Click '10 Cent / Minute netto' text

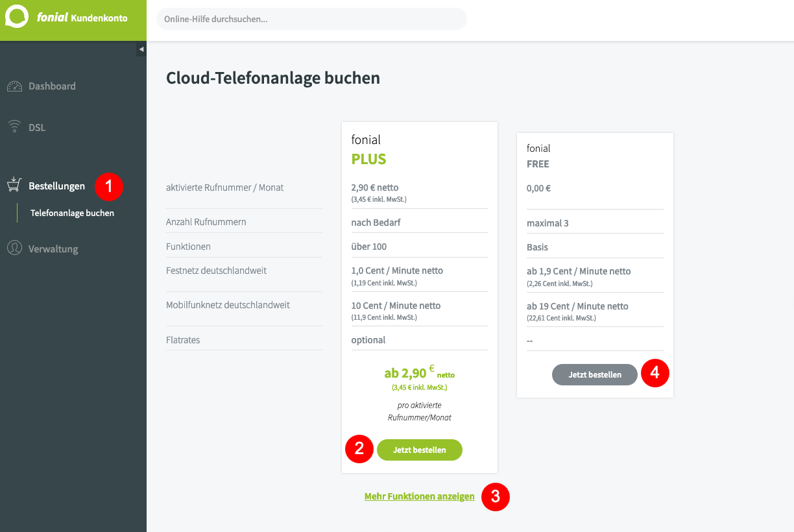tap(396, 306)
